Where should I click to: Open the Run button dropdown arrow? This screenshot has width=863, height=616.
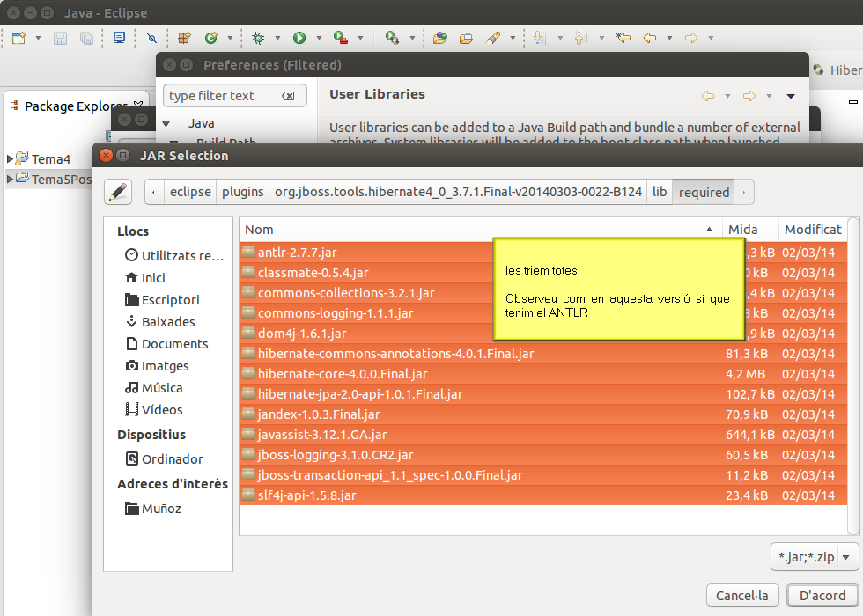tap(319, 38)
